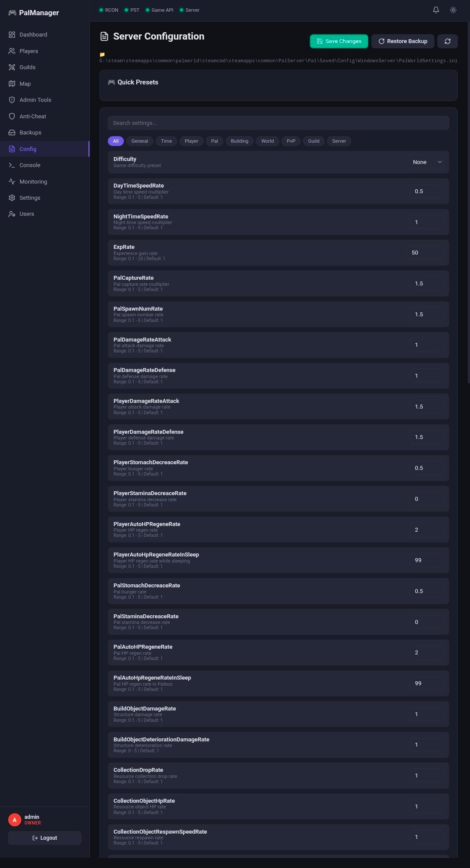Screen dimensions: 470x868
Task: Go to Anti-Cheat in the sidebar
Action: tap(33, 117)
